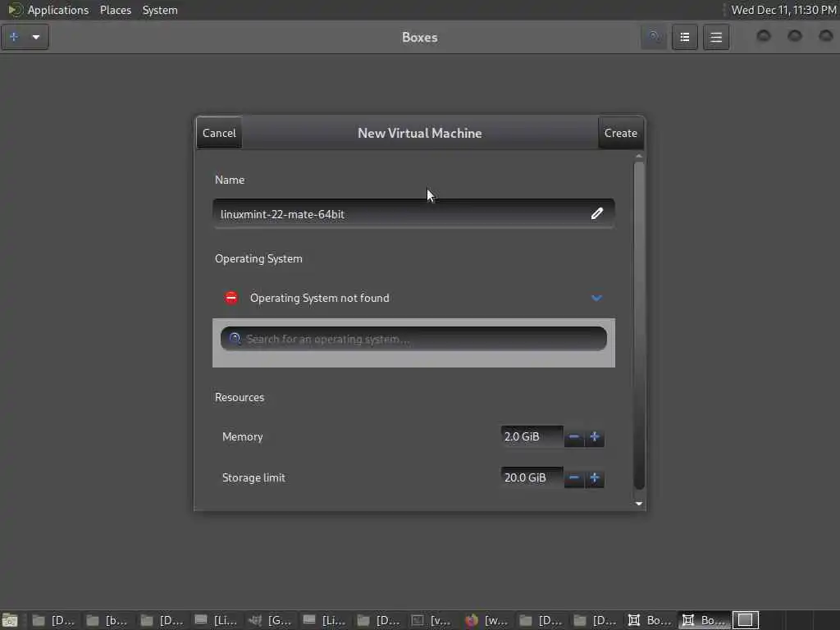The image size is (840, 630).
Task: Click the dialog's vertical scrollbar
Action: [638, 326]
